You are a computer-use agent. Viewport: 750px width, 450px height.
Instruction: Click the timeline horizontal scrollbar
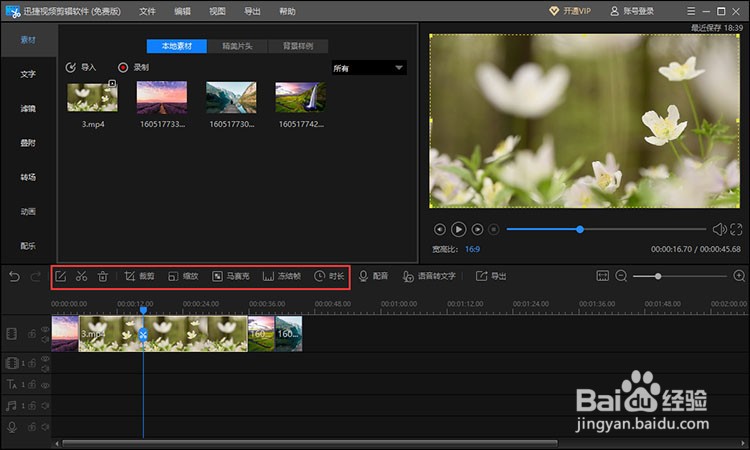pos(309,443)
